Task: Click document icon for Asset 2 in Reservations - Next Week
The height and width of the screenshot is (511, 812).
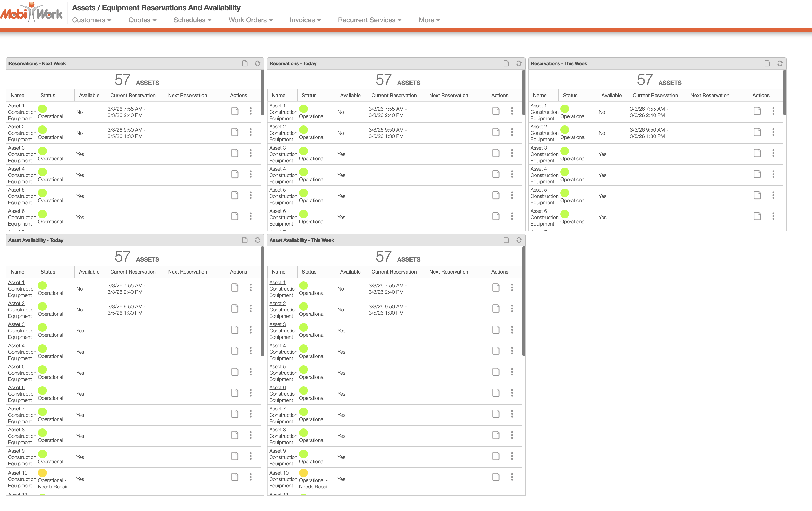Action: pyautogui.click(x=235, y=132)
